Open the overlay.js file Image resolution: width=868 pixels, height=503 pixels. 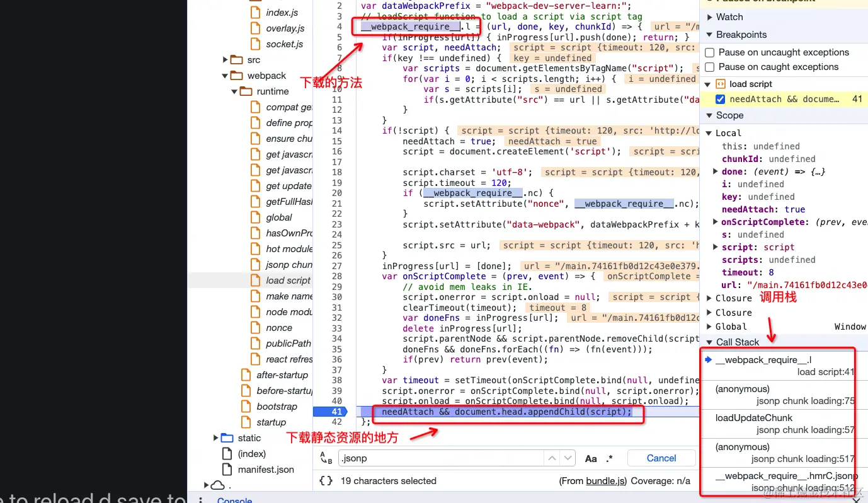pos(285,28)
